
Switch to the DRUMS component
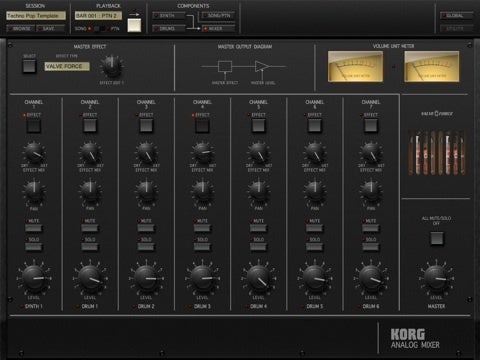click(x=169, y=29)
